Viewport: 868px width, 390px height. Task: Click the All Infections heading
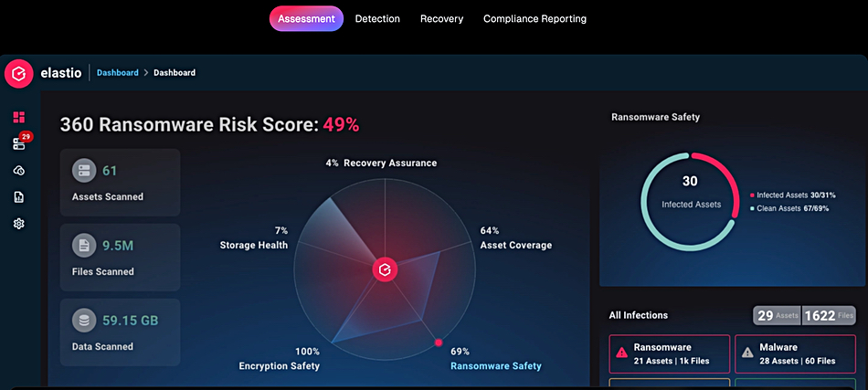pyautogui.click(x=639, y=315)
